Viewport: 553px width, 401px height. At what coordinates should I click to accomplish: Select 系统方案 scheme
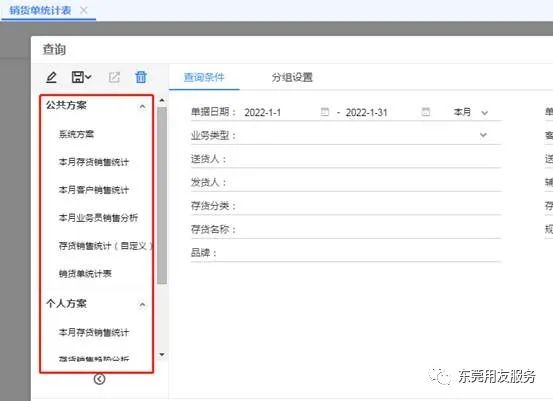pos(76,134)
